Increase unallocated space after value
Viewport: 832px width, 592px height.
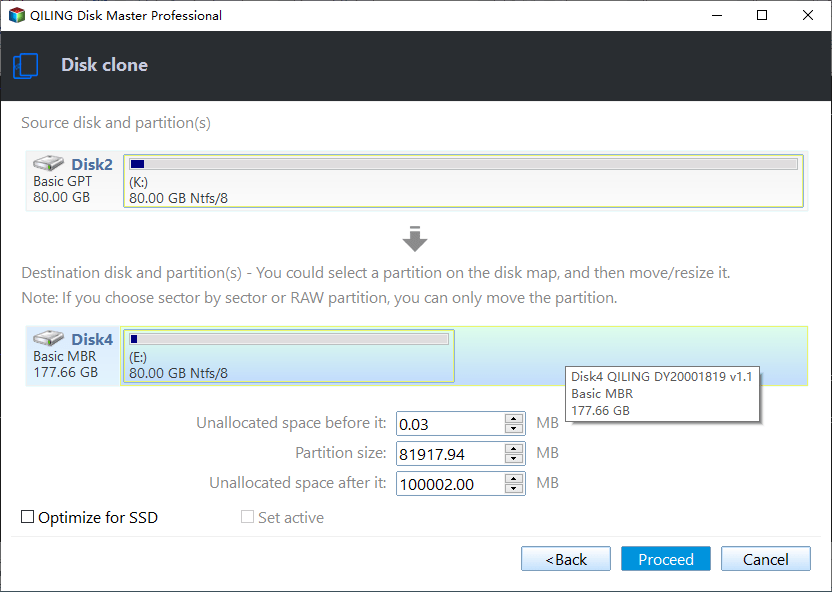(x=513, y=478)
